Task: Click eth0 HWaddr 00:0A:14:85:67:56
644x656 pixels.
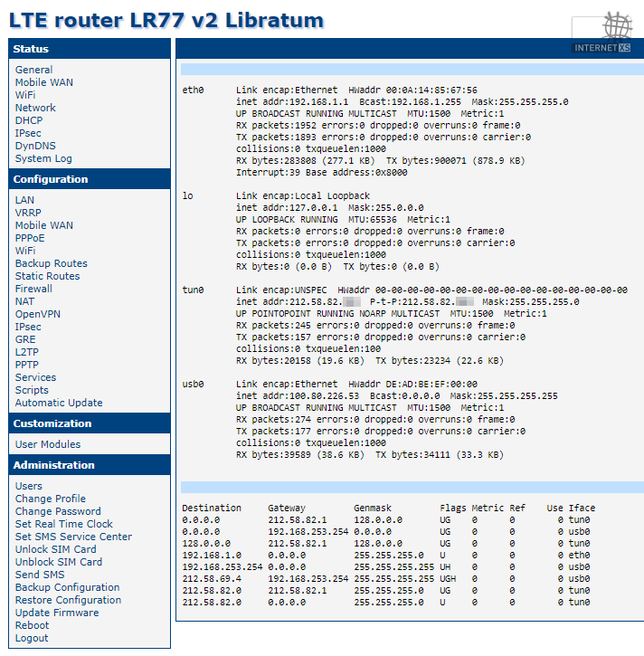Action: (412, 90)
